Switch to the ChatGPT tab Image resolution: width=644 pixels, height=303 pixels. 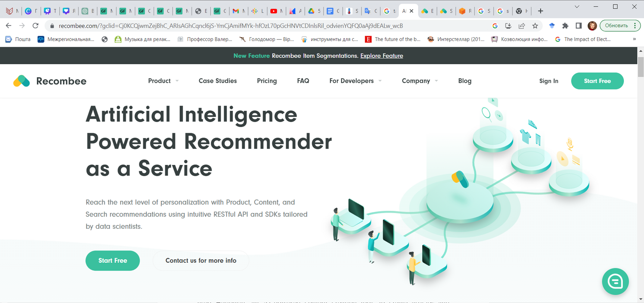pos(88,11)
